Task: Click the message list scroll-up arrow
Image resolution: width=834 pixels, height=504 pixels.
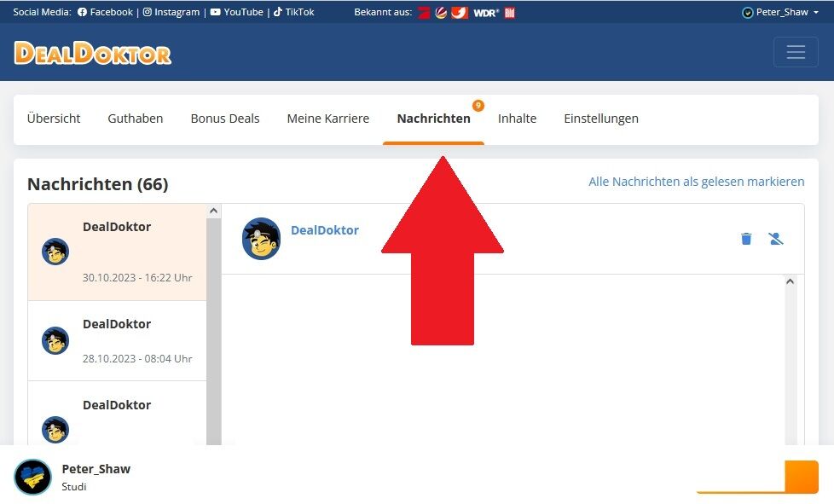Action: click(213, 211)
